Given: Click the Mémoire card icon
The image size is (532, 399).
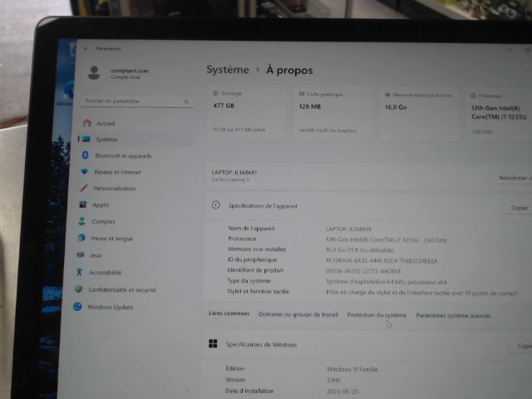Looking at the screenshot, I should (x=387, y=95).
